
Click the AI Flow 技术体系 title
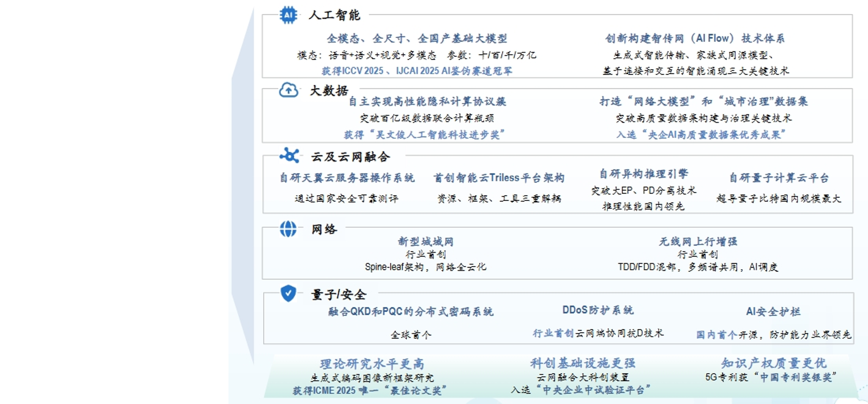click(x=695, y=38)
